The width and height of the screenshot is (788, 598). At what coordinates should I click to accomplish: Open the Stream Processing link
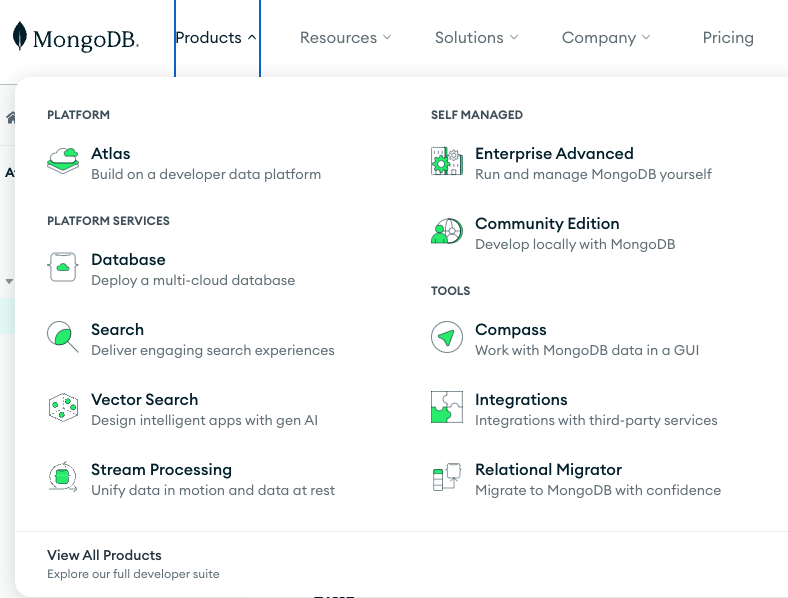[161, 469]
